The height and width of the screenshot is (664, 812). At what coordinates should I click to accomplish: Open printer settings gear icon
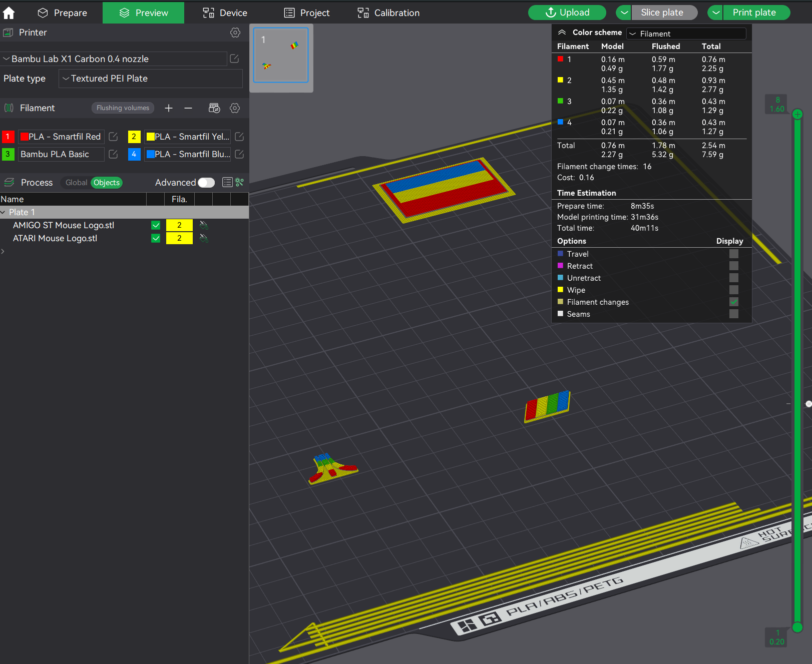(235, 33)
